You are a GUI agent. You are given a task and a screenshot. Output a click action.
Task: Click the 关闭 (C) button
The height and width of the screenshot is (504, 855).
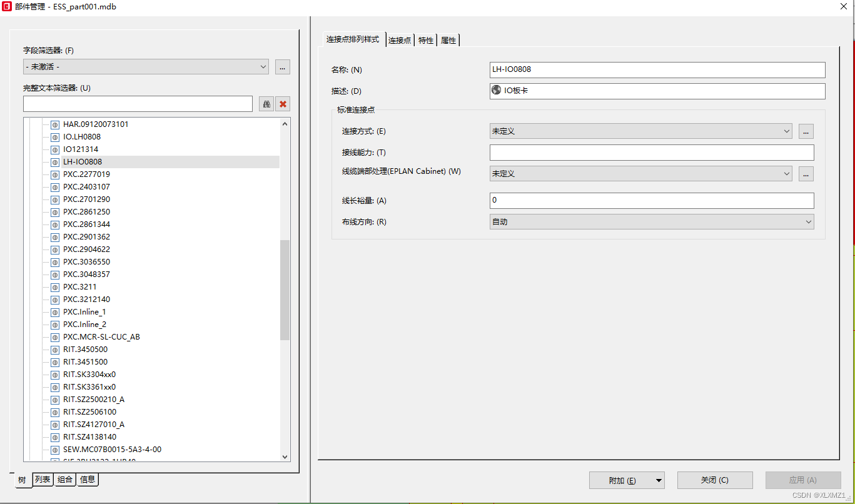tap(715, 480)
